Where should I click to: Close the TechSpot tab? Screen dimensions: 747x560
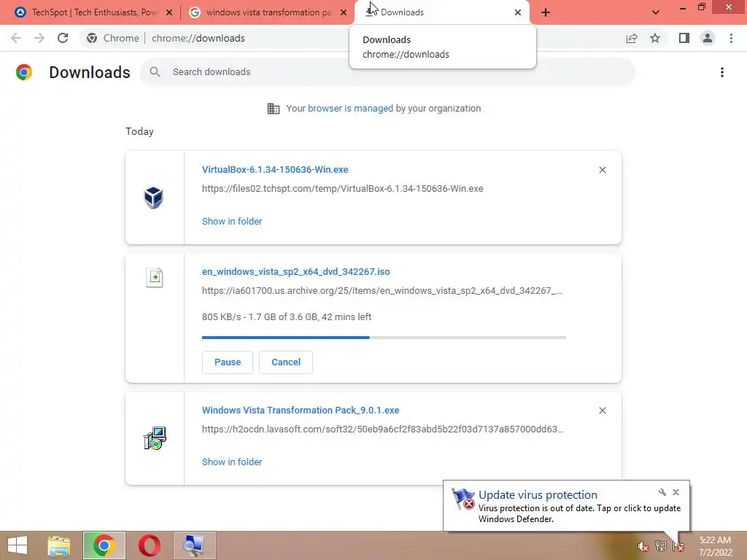click(x=169, y=12)
